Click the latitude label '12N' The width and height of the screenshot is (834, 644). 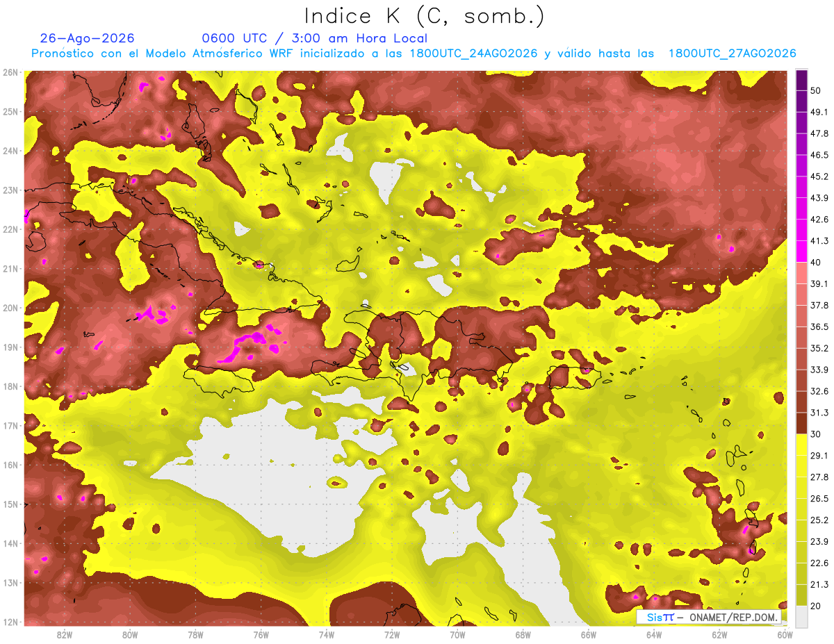click(10, 622)
